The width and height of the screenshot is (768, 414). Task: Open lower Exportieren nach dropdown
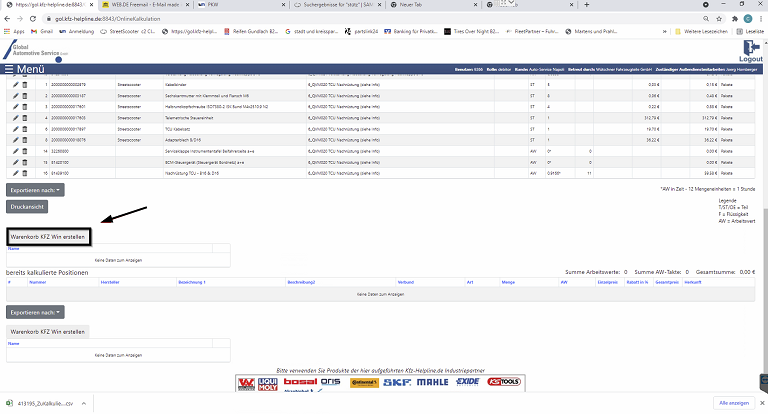(35, 312)
